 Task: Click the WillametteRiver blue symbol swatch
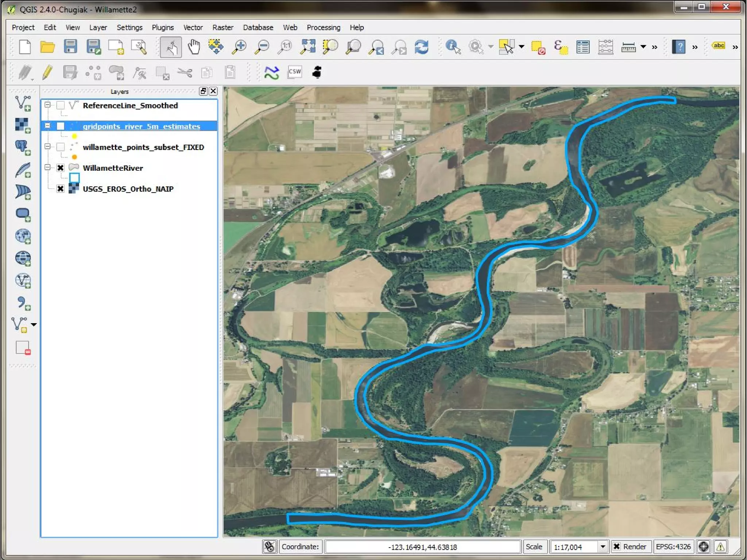point(74,178)
